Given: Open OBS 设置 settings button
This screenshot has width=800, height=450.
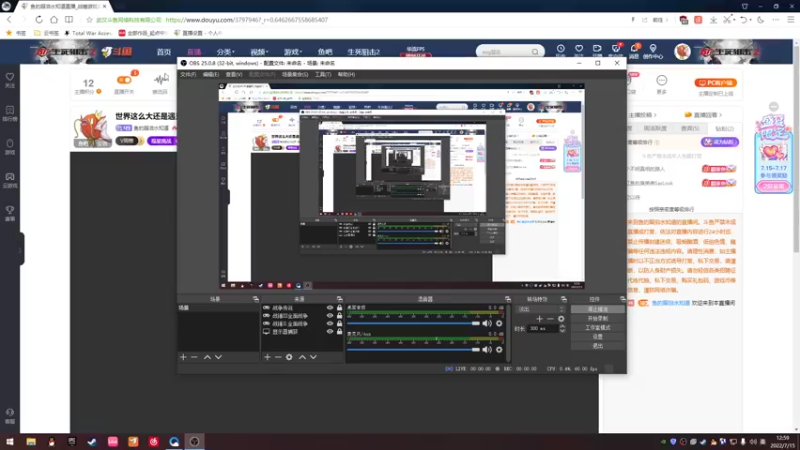Looking at the screenshot, I should coord(597,337).
